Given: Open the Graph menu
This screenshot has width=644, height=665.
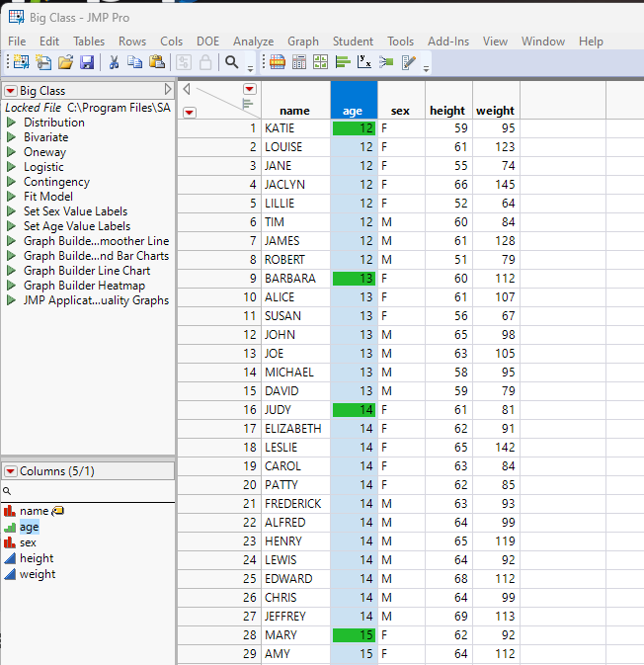Looking at the screenshot, I should point(303,42).
